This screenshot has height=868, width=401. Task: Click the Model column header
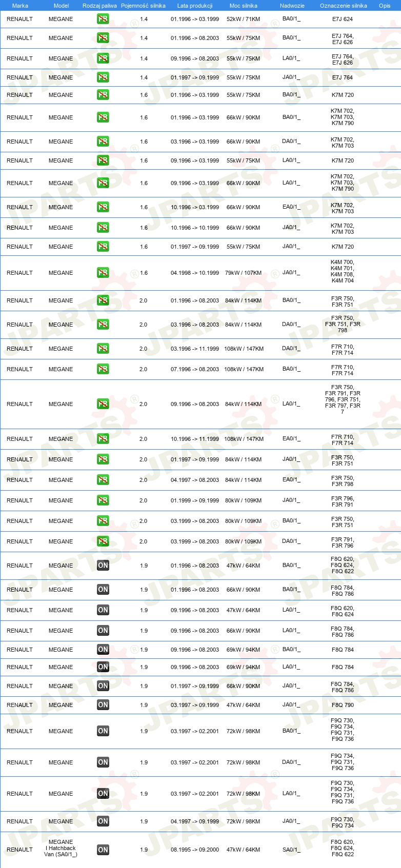click(x=61, y=6)
